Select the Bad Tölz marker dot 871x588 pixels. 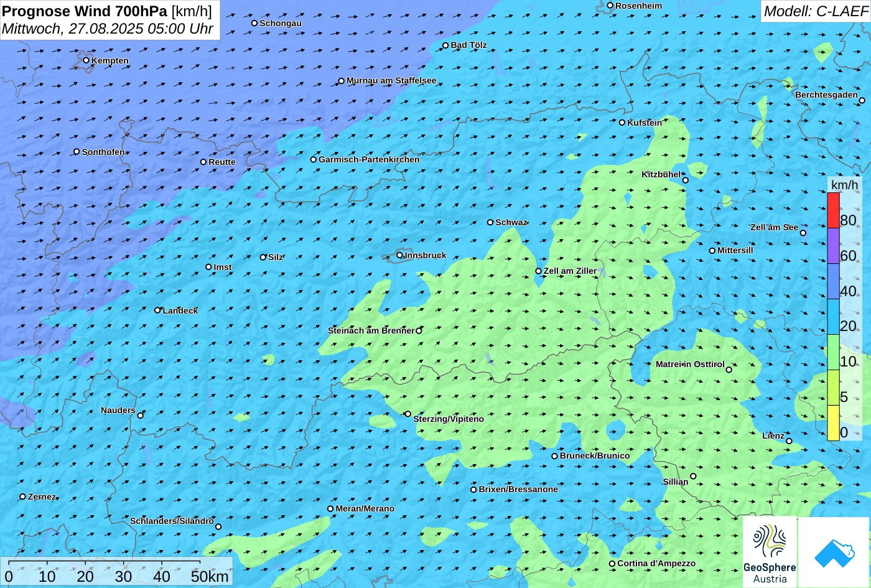click(445, 45)
